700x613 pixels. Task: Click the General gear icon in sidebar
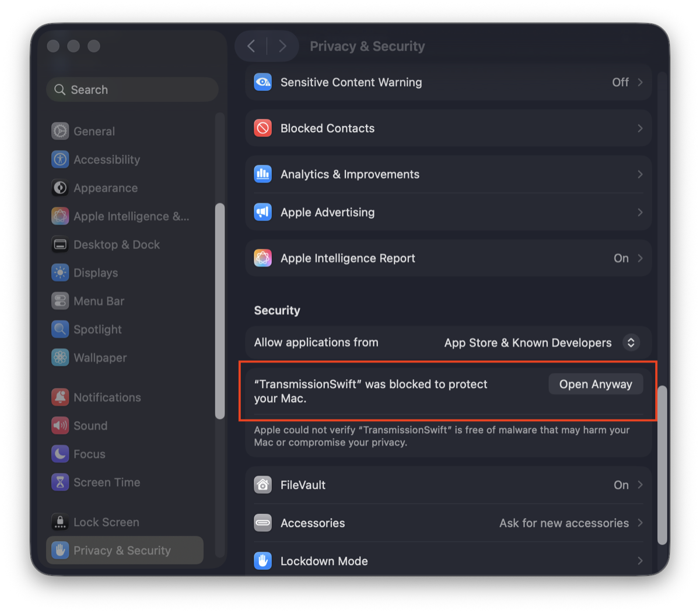click(60, 131)
